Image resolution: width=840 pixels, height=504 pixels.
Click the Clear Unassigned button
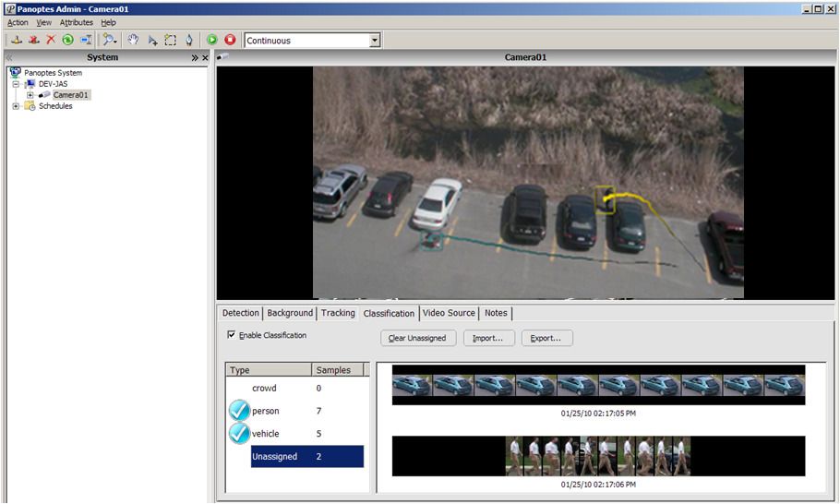pos(417,338)
